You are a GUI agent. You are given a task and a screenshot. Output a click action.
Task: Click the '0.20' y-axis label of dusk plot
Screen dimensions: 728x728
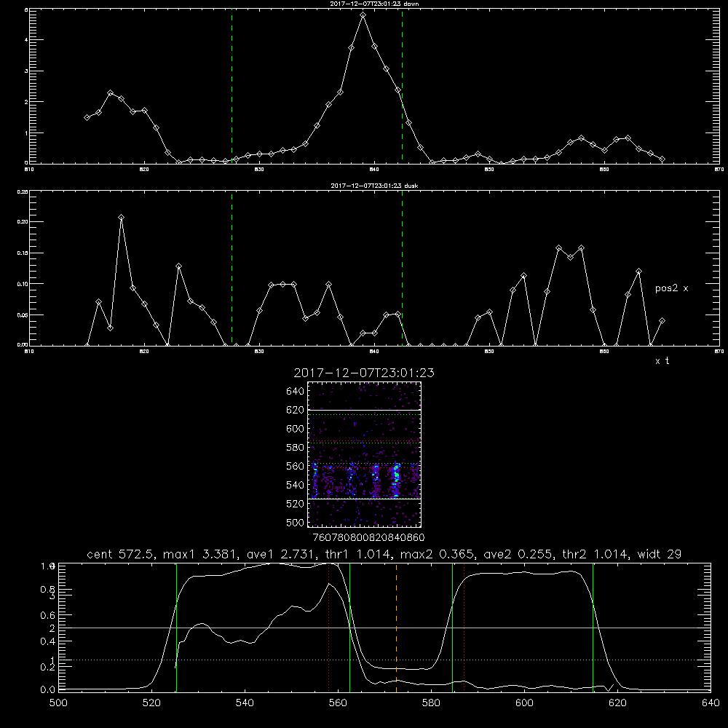[x=23, y=222]
